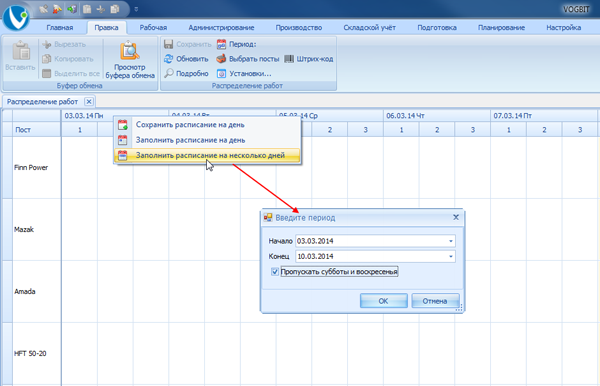600x386 pixels.
Task: Click the Установки... label in ribbon
Action: click(x=250, y=73)
